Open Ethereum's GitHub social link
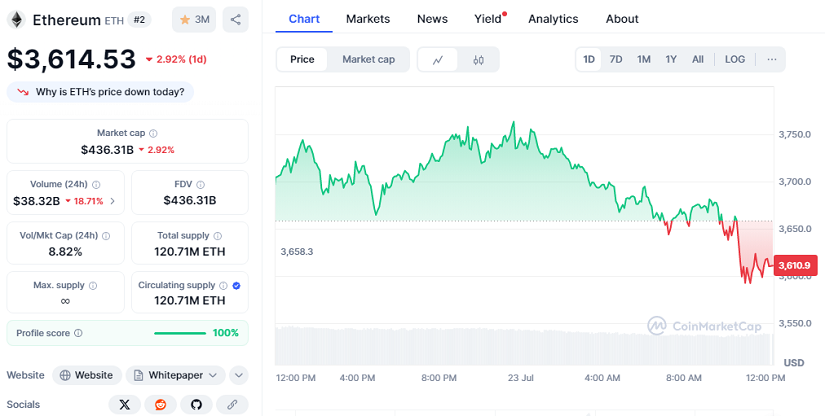 tap(196, 404)
